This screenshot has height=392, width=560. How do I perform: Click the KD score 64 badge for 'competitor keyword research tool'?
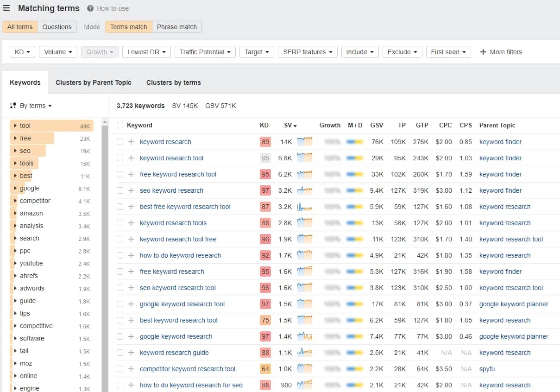(265, 369)
